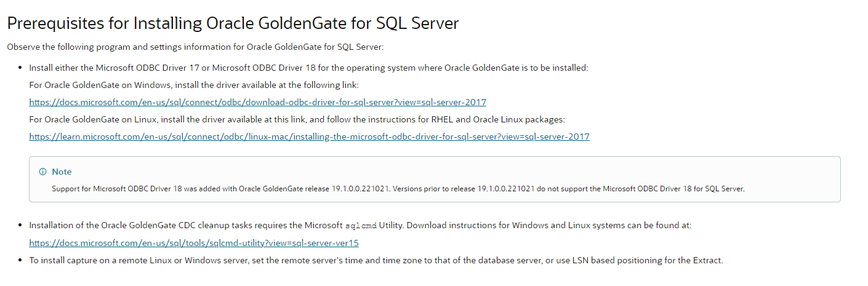The height and width of the screenshot is (286, 868).
Task: Click the Note label in the callout
Action: pyautogui.click(x=62, y=172)
